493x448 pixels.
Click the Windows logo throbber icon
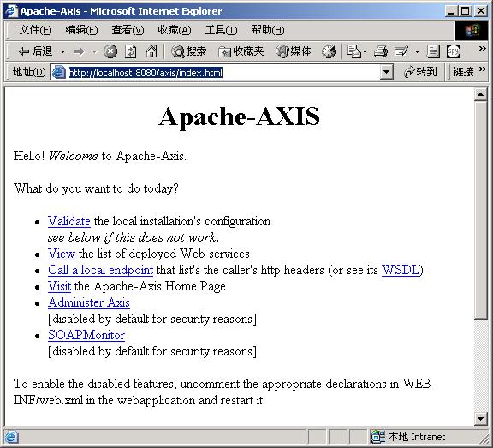point(472,31)
